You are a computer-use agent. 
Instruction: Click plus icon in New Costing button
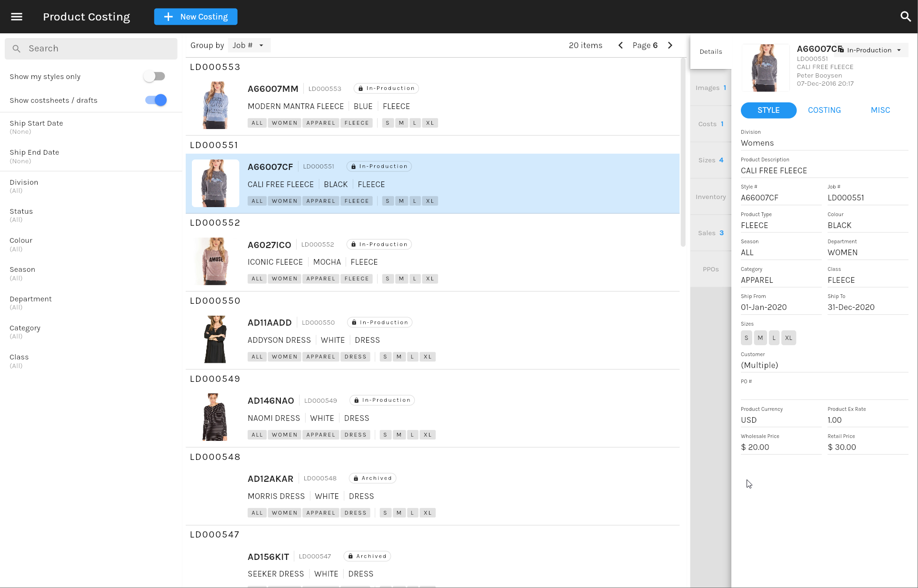168,17
